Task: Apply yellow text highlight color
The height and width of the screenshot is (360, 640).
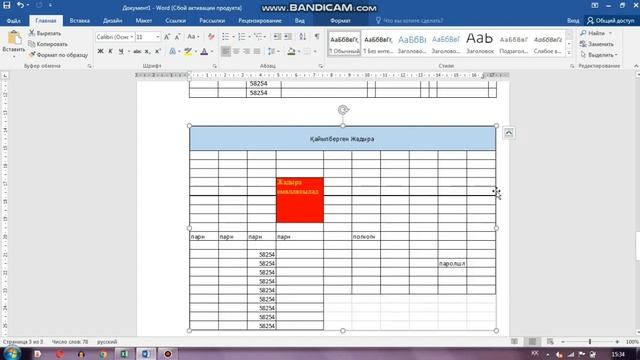Action: point(188,51)
